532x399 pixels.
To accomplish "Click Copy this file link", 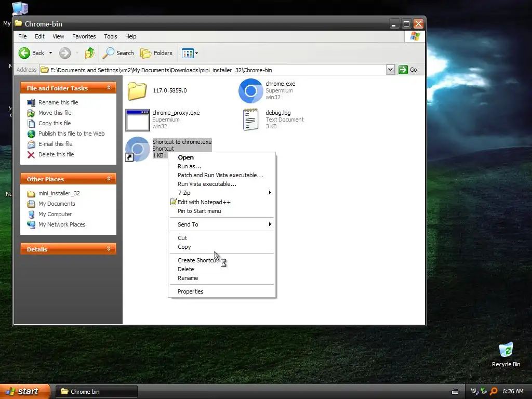I will click(x=54, y=123).
